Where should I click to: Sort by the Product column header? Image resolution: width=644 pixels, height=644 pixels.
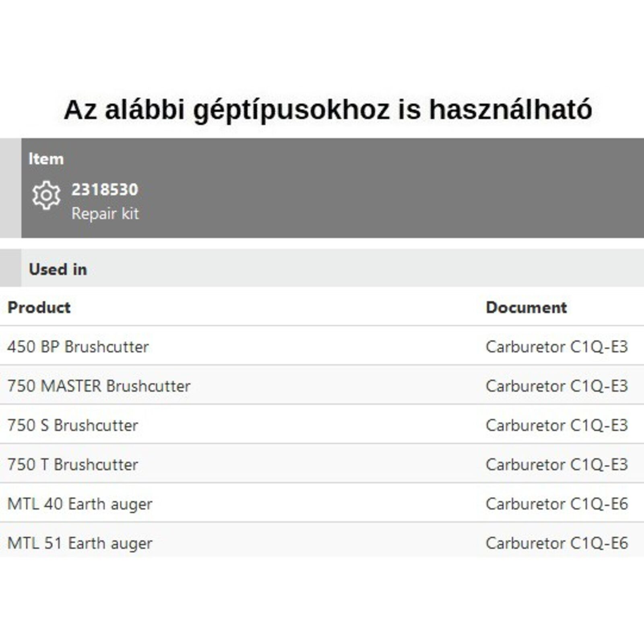coord(39,308)
